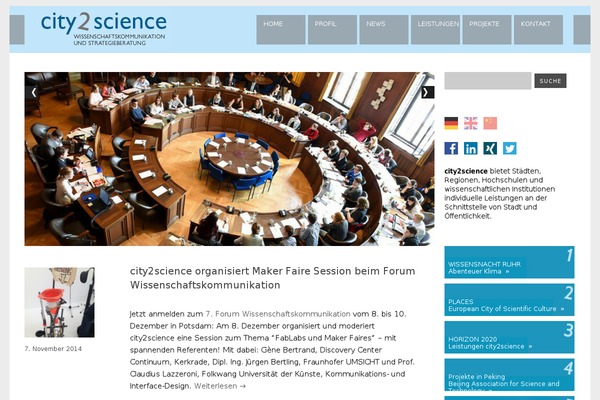Open the Maker Faire Session article headline
The width and height of the screenshot is (600, 400).
[x=272, y=278]
